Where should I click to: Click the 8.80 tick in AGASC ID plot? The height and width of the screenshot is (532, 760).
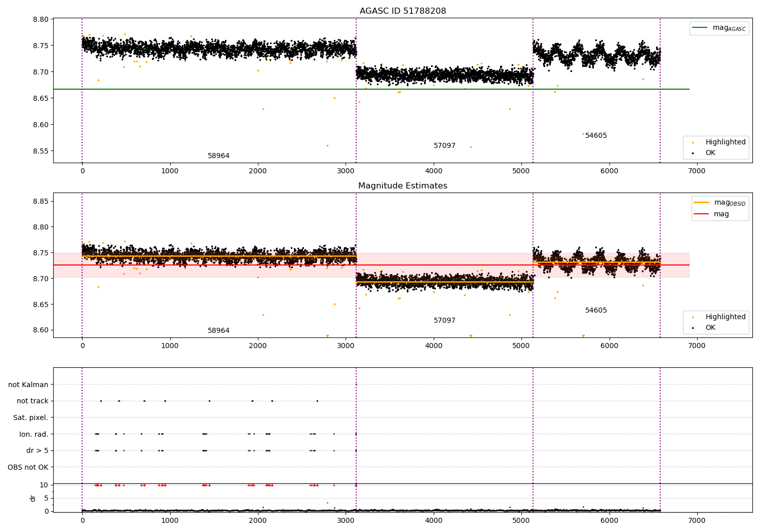(41, 20)
